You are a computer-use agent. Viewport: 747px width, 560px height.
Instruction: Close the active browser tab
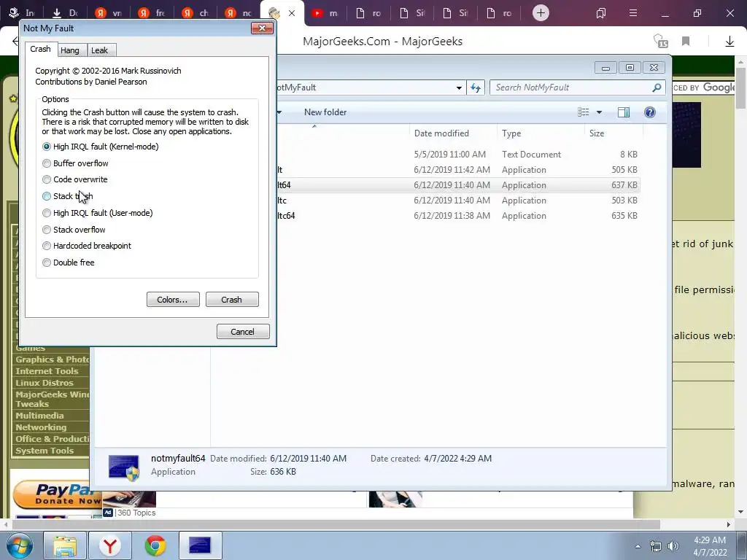click(x=292, y=13)
